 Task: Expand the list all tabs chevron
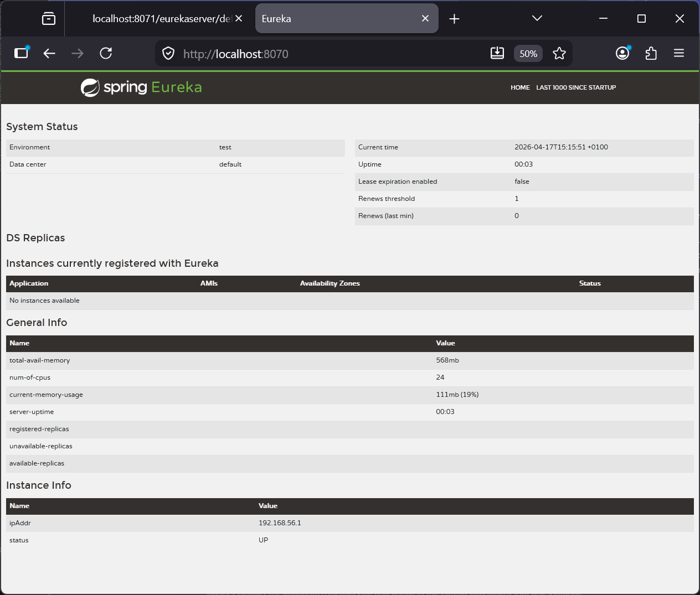537,18
